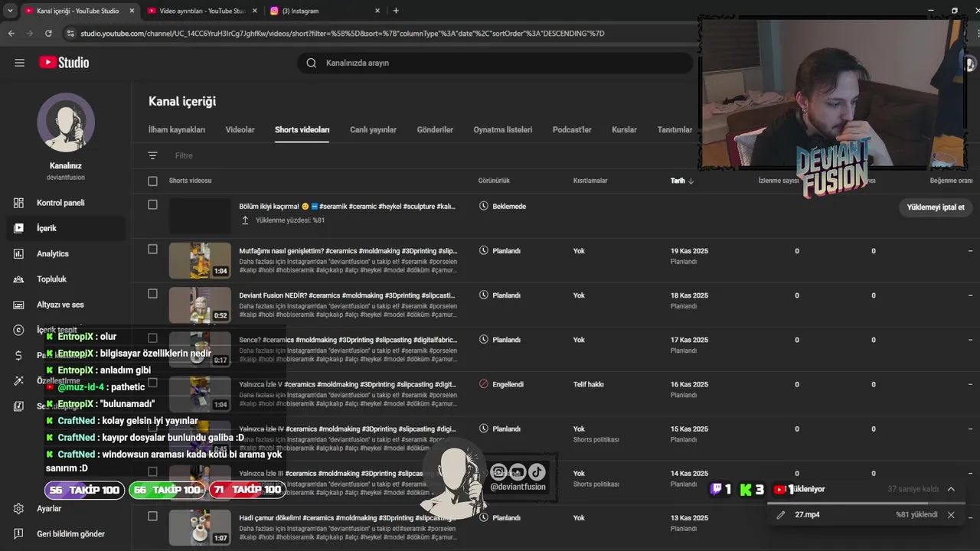The width and height of the screenshot is (980, 551).
Task: Reload the browser page
Action: click(48, 34)
